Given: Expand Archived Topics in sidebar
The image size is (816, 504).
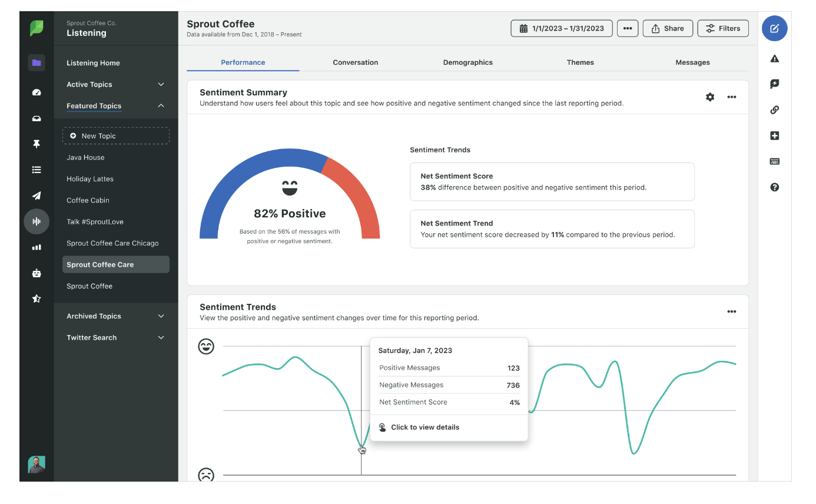Looking at the screenshot, I should 161,316.
